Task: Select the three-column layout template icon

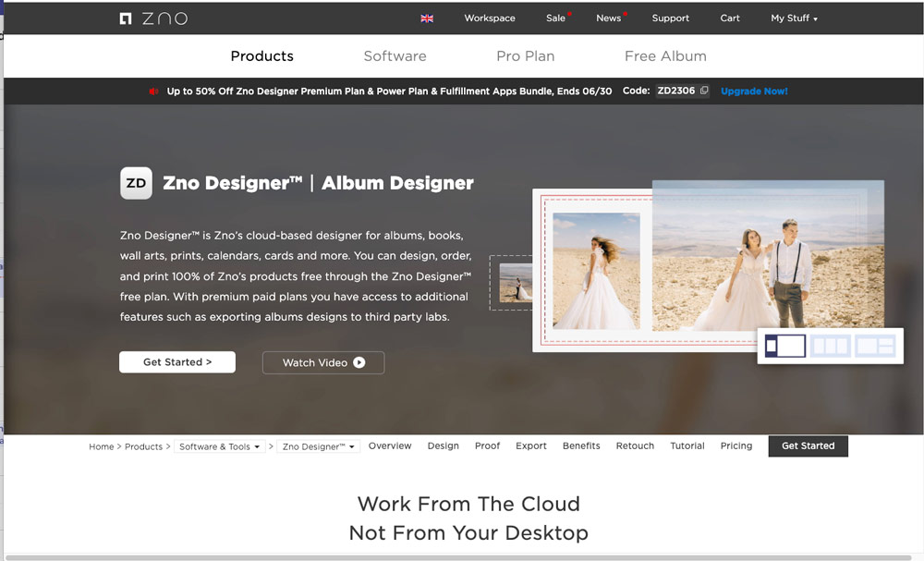Action: click(831, 346)
